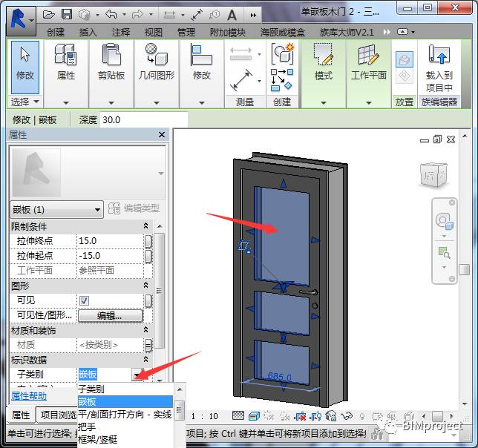
Task: Click the Undo arrow icon
Action: tap(111, 14)
